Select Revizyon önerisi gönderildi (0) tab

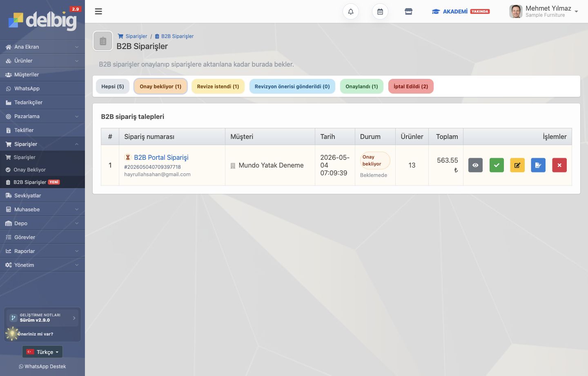coord(292,86)
